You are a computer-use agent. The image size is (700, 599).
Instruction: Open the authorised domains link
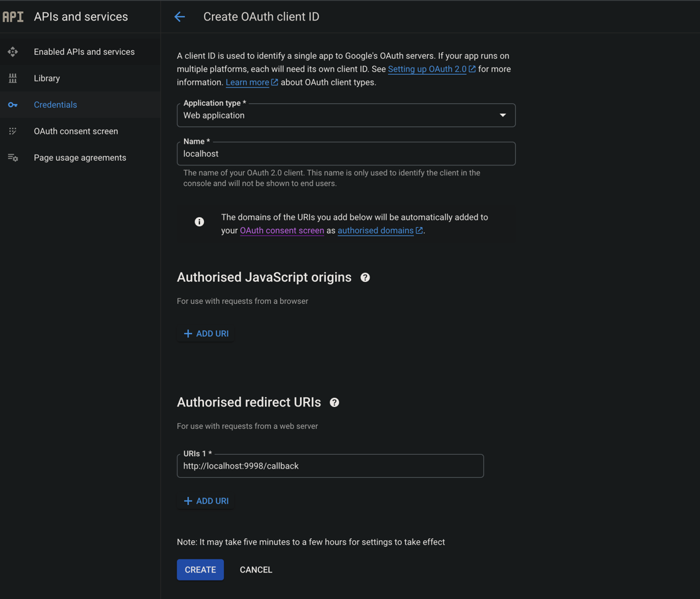click(x=375, y=230)
